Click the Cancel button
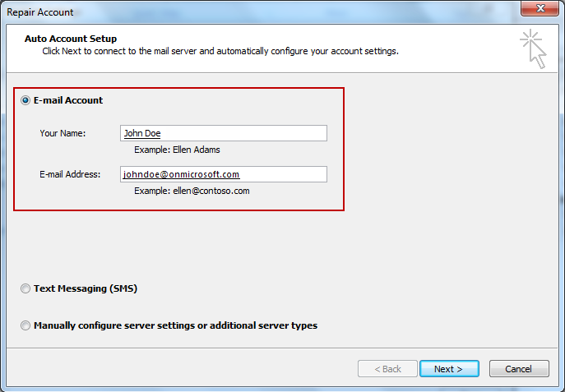This screenshot has height=392, width=565. coord(518,369)
